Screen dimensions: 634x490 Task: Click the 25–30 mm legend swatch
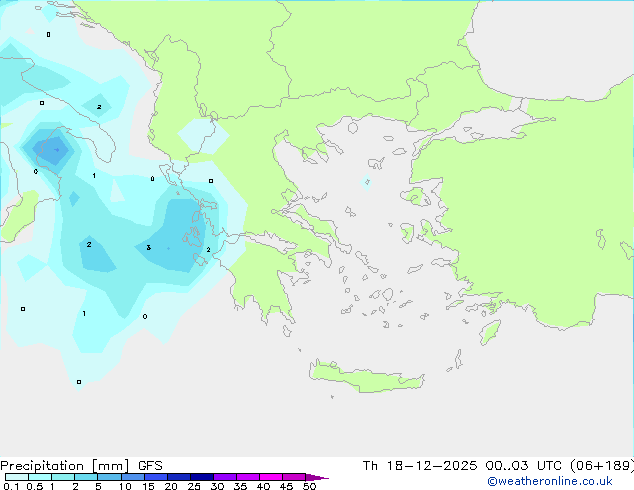(201, 477)
